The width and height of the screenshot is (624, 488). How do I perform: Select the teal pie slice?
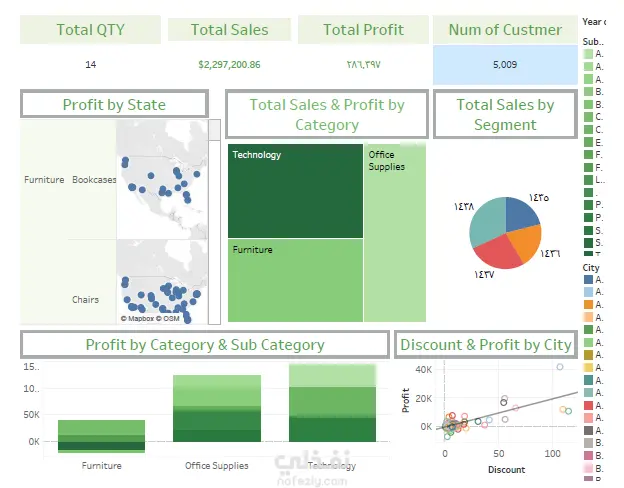click(486, 221)
